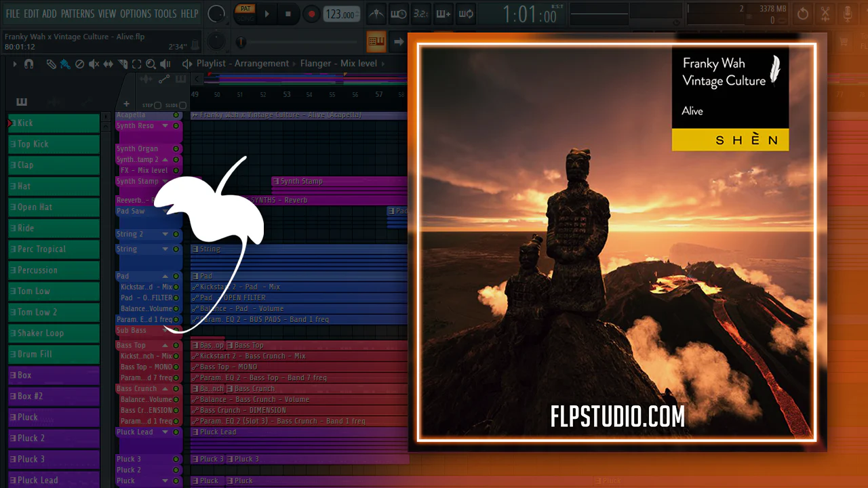This screenshot has height=488, width=868.
Task: Mute the Synth Organ track
Action: pos(176,149)
